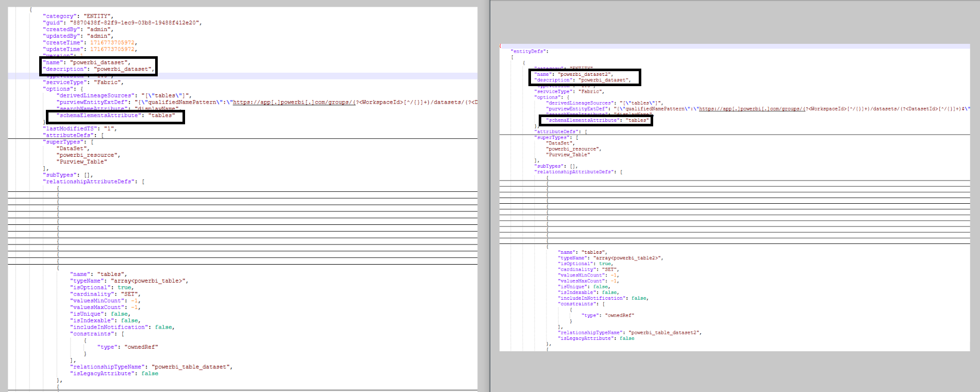Click "cardinality": "SET" in right pane
Viewport: 980px width, 392px height.
pos(589,269)
